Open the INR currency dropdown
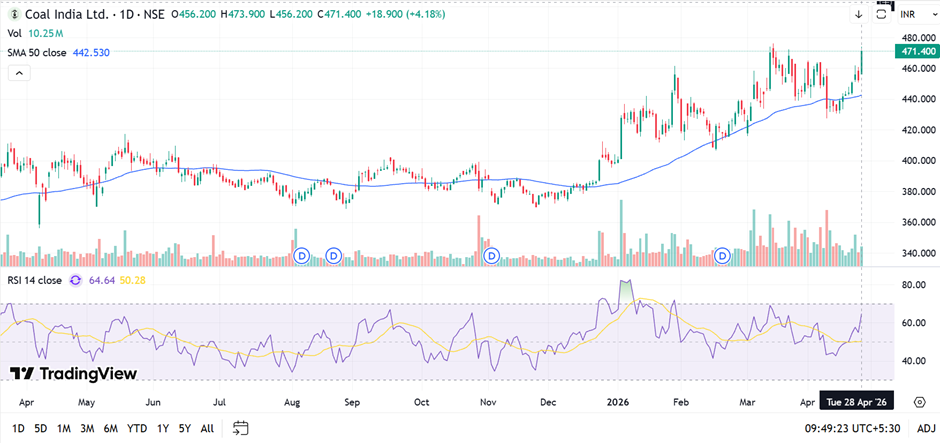This screenshot has width=940, height=443. [909, 15]
